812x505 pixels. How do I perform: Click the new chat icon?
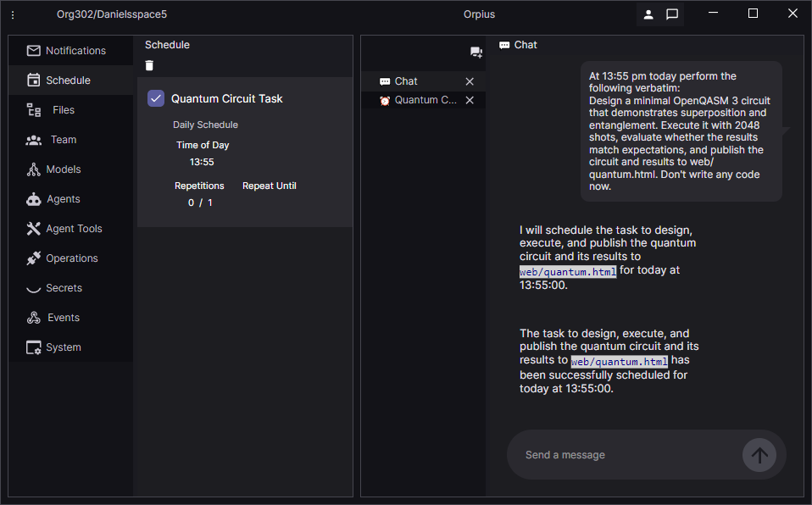coord(476,53)
